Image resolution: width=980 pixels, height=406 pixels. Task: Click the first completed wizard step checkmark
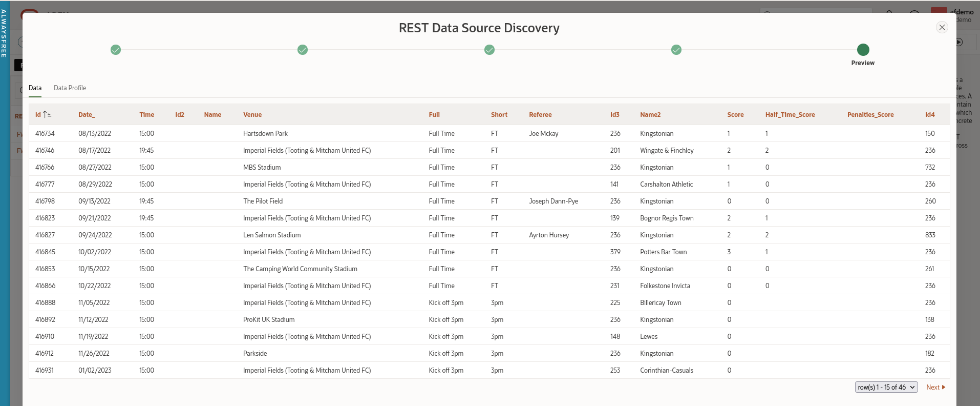pyautogui.click(x=116, y=50)
